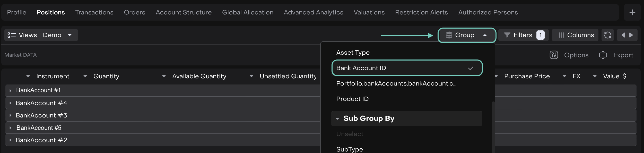Click the group dropdown list scrollbar
Image resolution: width=644 pixels, height=153 pixels.
coord(493,126)
